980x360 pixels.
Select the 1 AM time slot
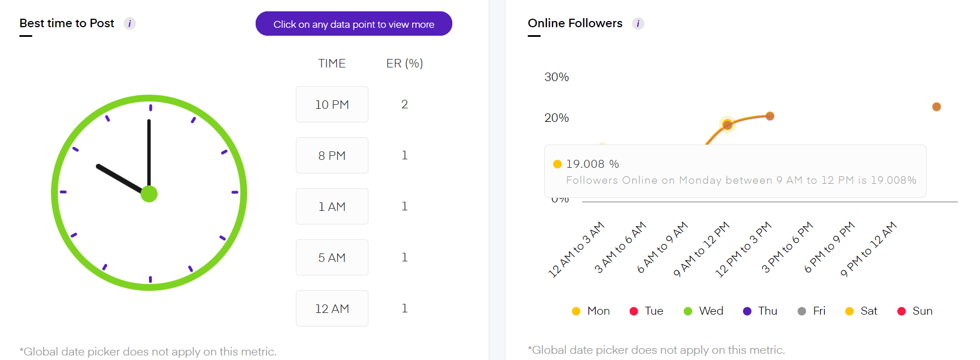click(x=332, y=206)
